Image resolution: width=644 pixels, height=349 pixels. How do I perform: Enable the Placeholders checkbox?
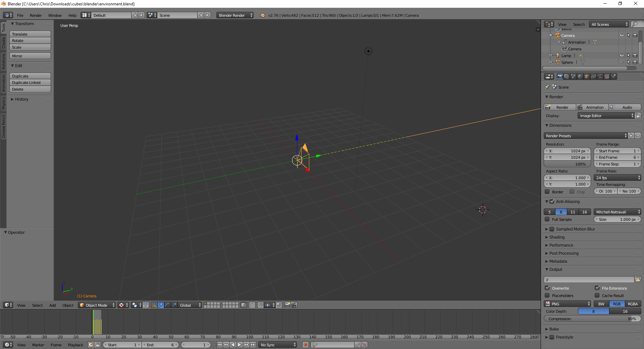(547, 296)
